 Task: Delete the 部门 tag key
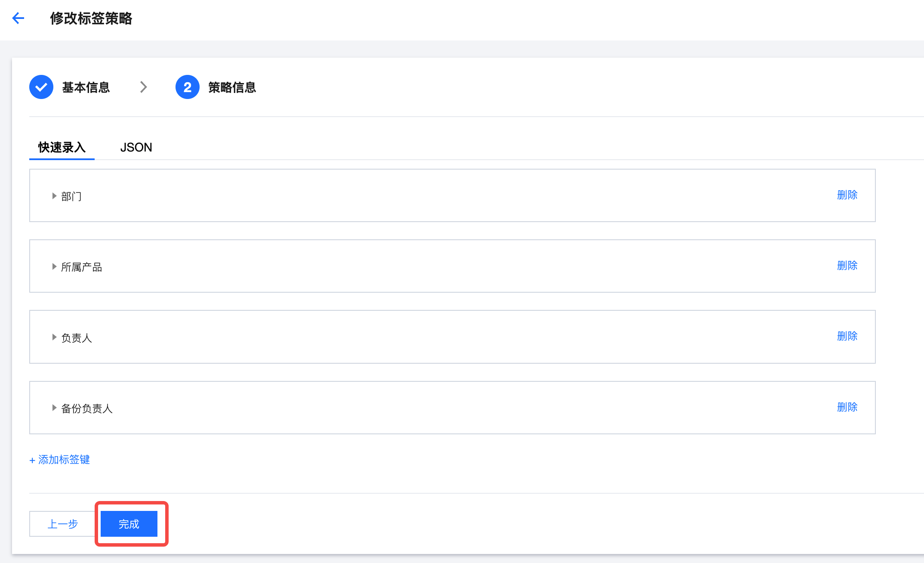click(847, 195)
